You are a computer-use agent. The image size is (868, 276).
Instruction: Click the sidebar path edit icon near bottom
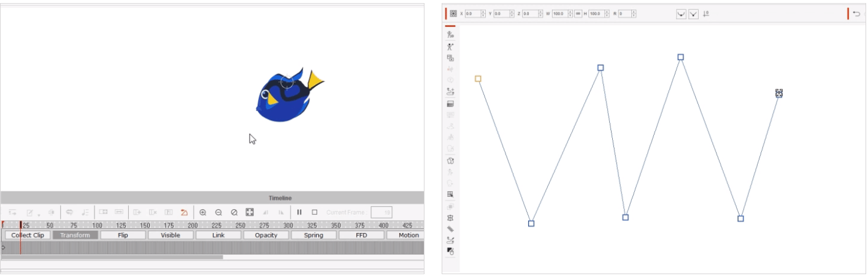click(x=450, y=240)
